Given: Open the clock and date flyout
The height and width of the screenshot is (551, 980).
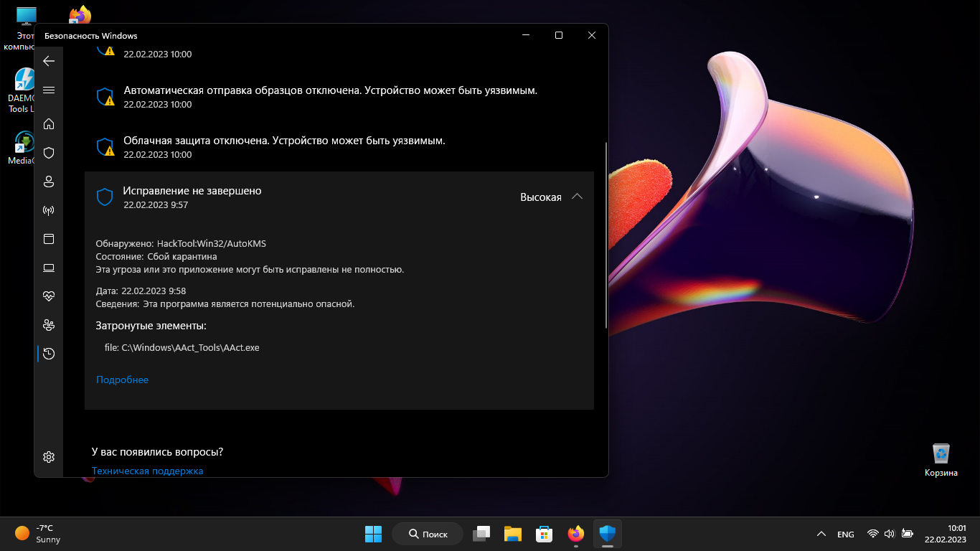Looking at the screenshot, I should point(946,534).
